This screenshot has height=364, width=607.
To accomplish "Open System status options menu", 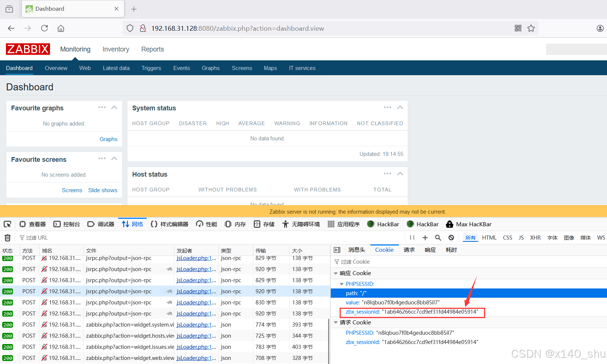I will tap(387, 107).
